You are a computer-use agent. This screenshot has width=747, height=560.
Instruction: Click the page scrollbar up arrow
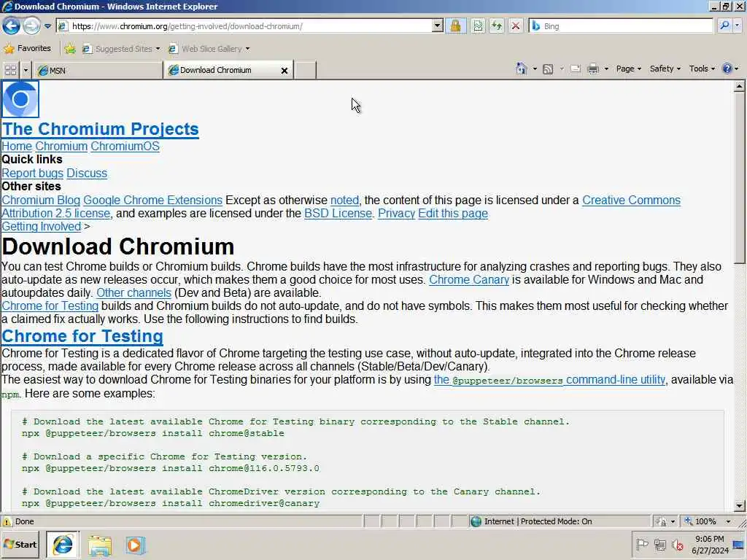click(739, 87)
